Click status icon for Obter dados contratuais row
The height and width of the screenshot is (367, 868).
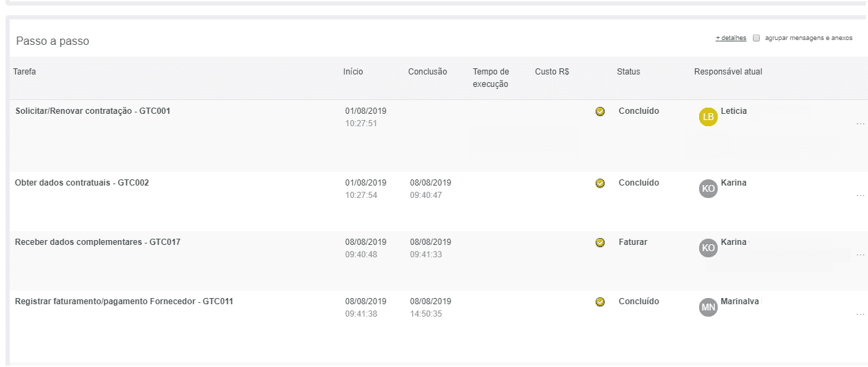[600, 183]
